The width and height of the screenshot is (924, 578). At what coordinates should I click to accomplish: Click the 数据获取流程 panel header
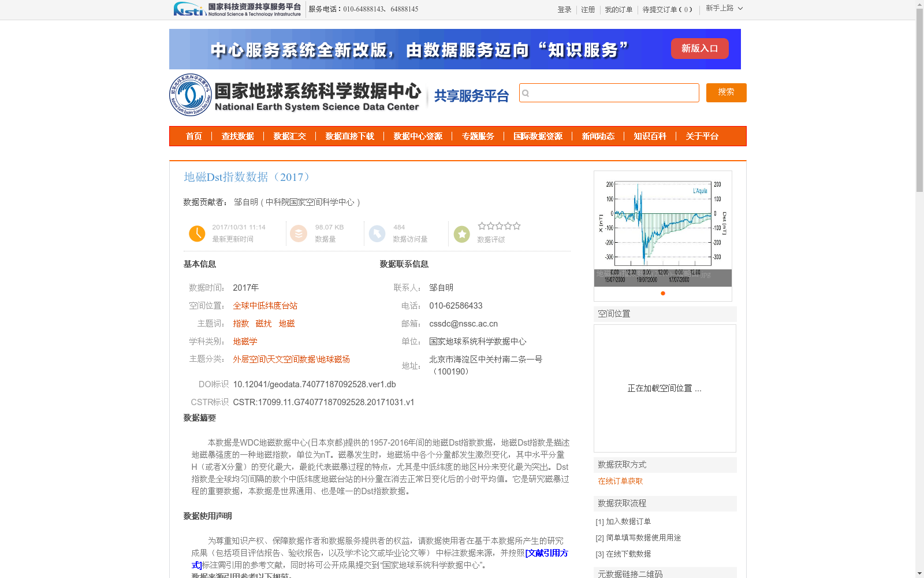665,503
